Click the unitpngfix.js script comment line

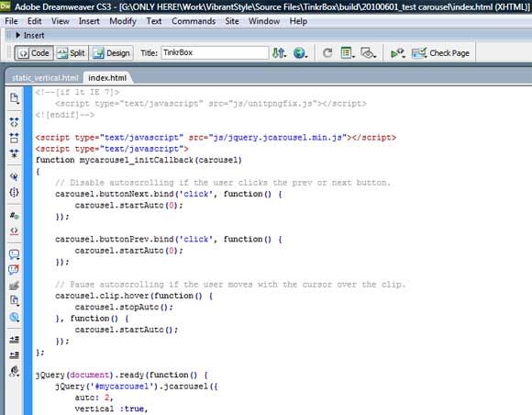pyautogui.click(x=210, y=104)
